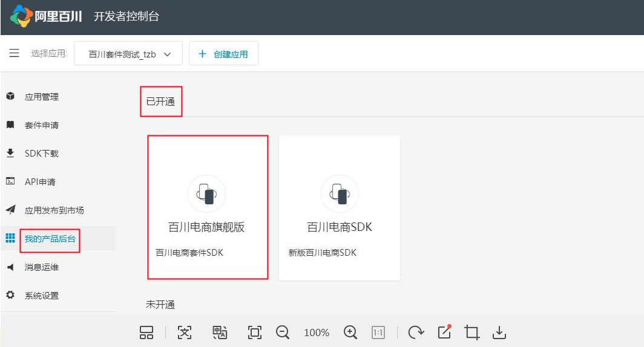Image resolution: width=644 pixels, height=347 pixels.
Task: Open the 百川电商旗舰版 card title
Action: (x=206, y=227)
